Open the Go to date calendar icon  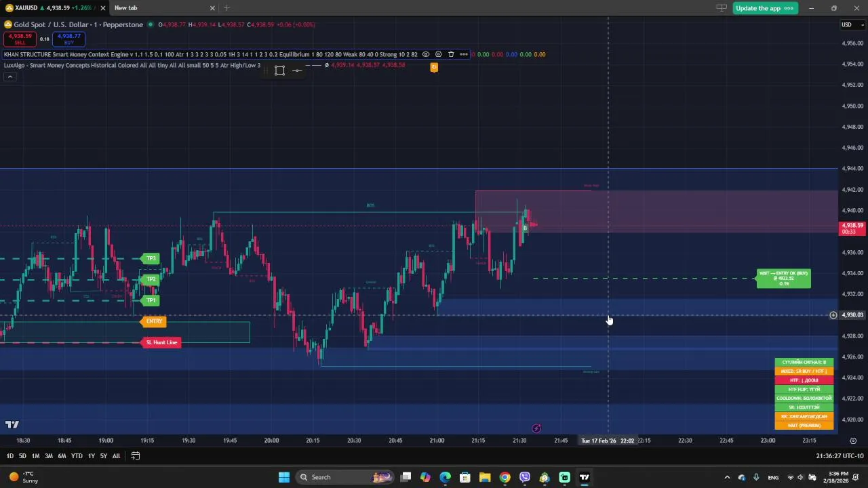[x=135, y=456]
